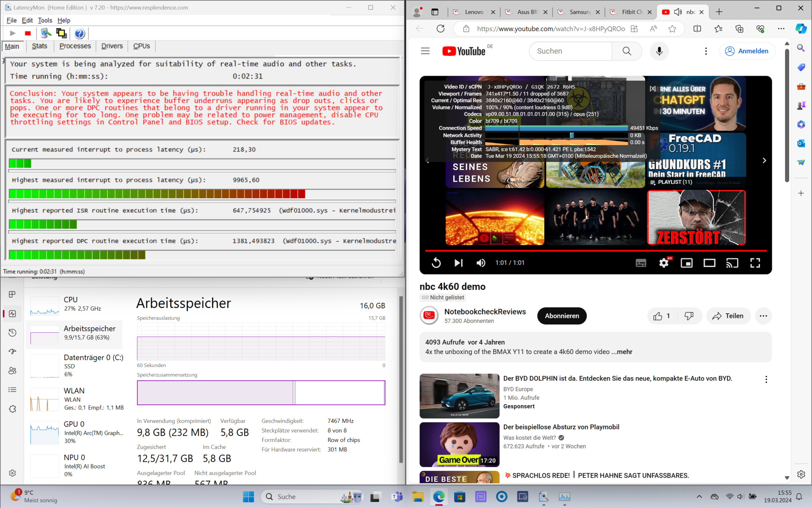The image size is (812, 508).
Task: Cast video with Play on TV icon
Action: pos(732,263)
